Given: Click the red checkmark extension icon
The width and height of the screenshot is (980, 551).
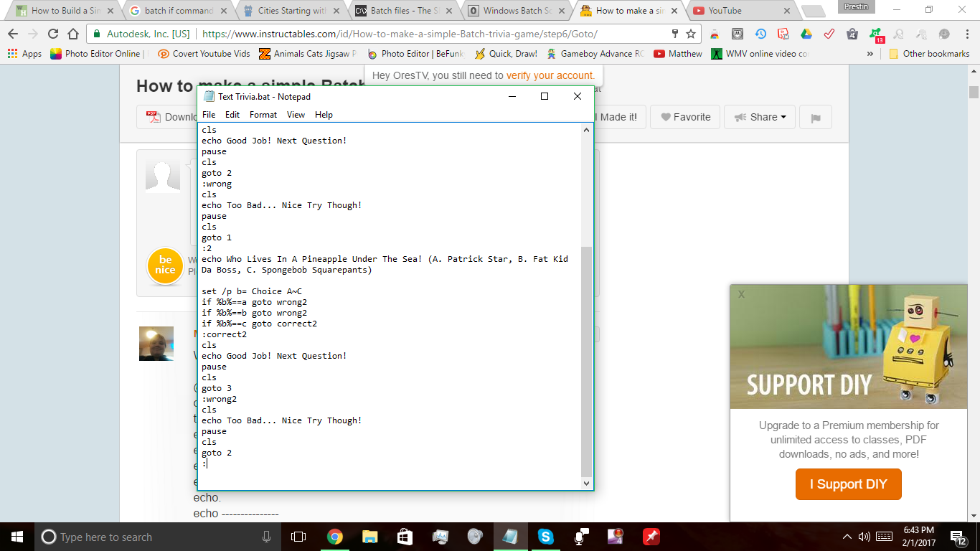Looking at the screenshot, I should [829, 34].
